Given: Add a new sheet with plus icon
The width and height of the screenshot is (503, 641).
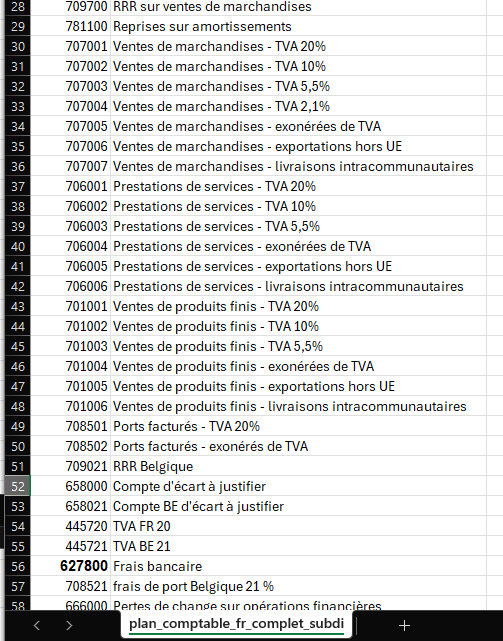Looking at the screenshot, I should pos(404,625).
